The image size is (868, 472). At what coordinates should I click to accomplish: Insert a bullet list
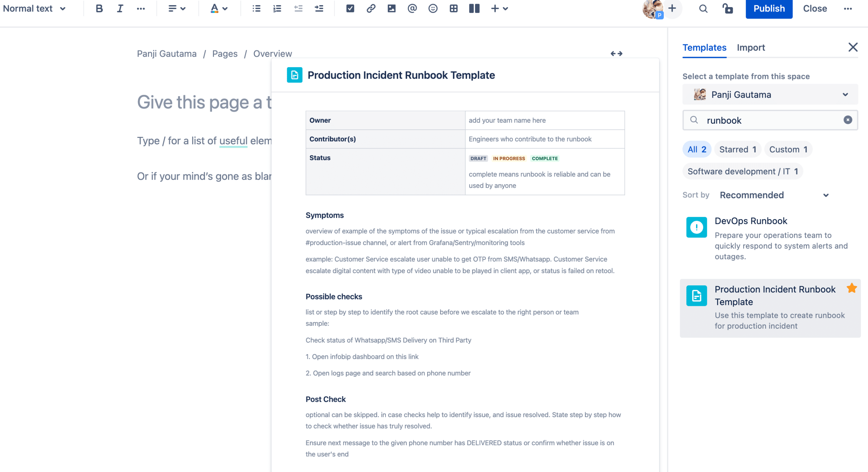click(256, 8)
